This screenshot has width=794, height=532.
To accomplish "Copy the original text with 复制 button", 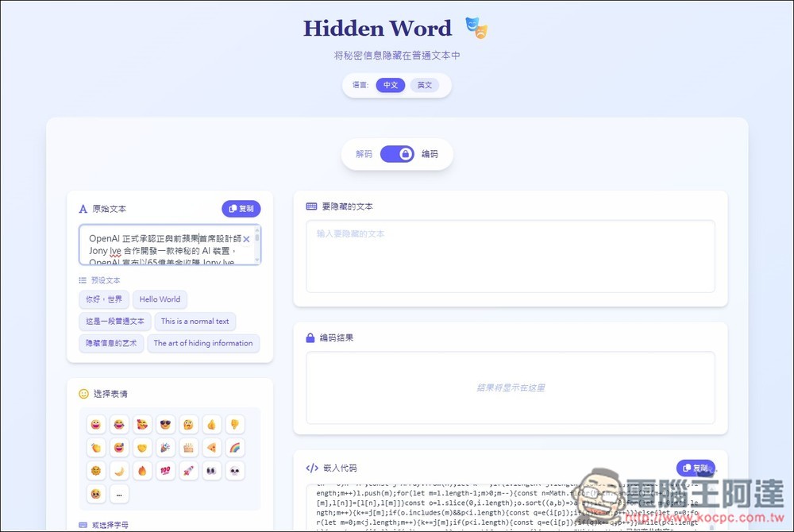I will click(x=241, y=209).
